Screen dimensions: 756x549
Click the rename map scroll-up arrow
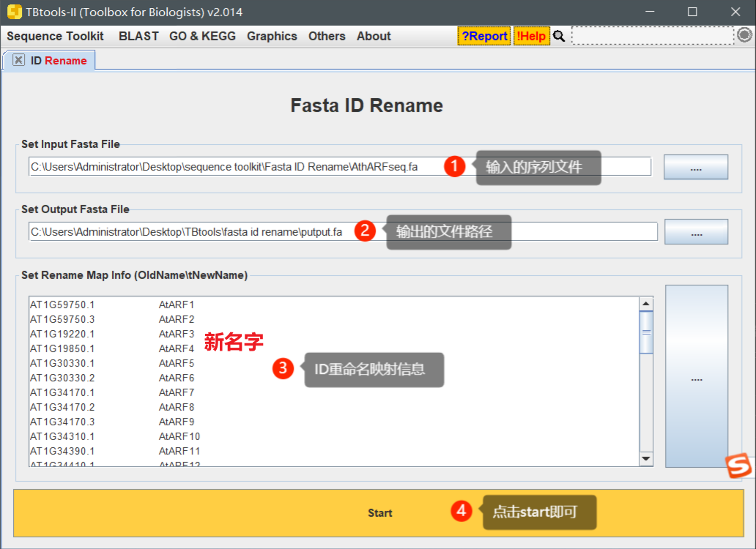[646, 304]
